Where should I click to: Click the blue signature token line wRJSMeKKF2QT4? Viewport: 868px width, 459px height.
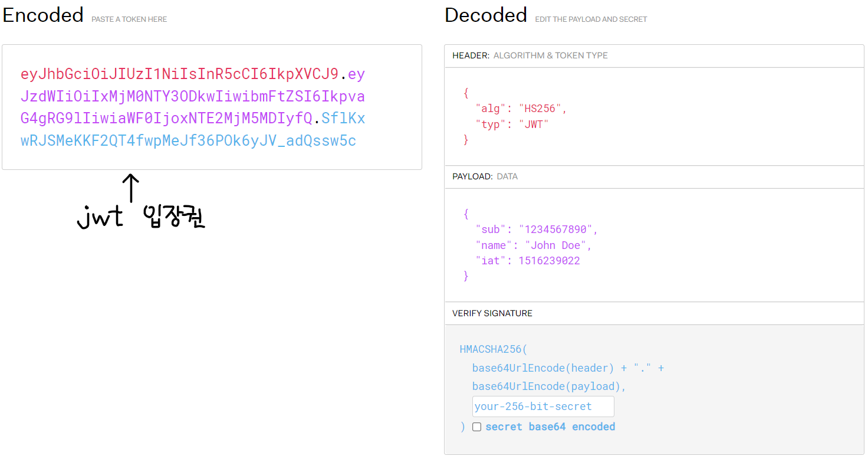coord(188,142)
